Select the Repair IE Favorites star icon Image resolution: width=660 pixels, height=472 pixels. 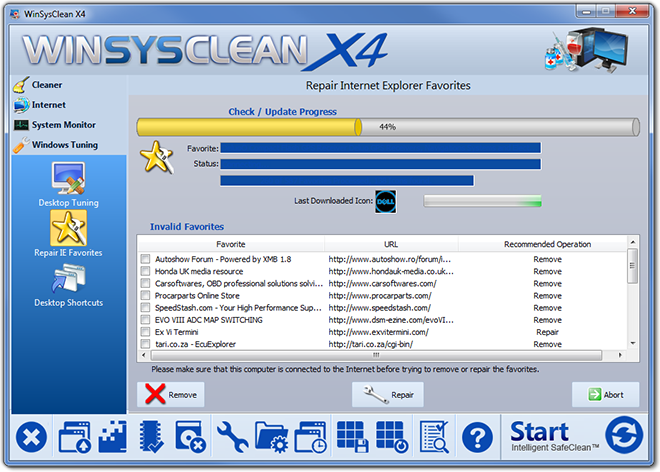[x=69, y=228]
